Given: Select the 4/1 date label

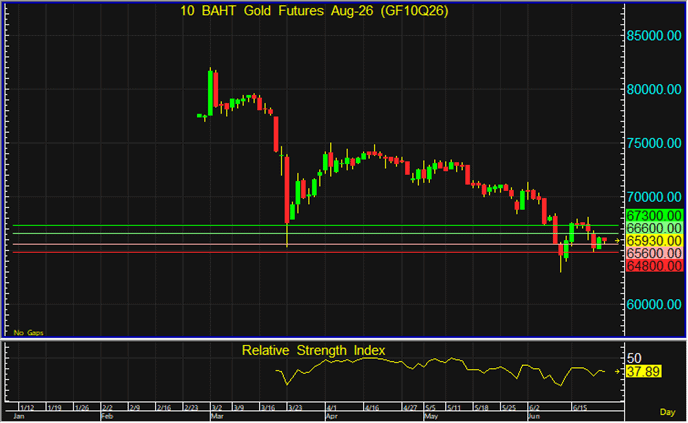Looking at the screenshot, I should pos(332,408).
